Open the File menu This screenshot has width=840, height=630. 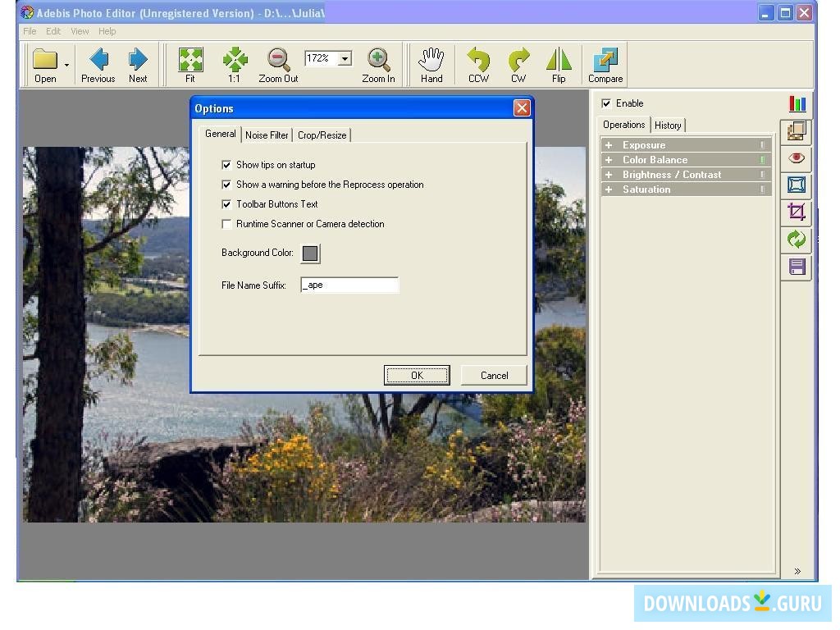coord(30,32)
